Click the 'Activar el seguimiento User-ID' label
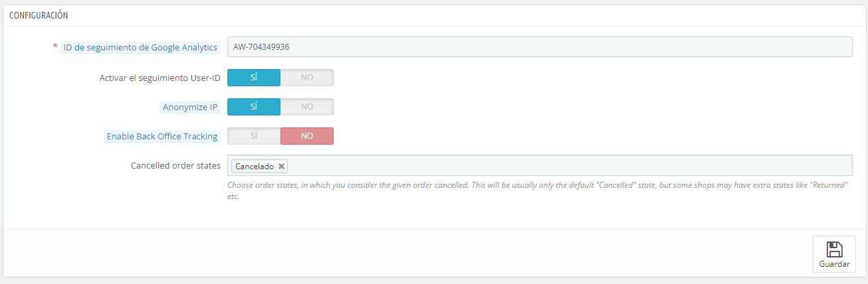 (159, 78)
